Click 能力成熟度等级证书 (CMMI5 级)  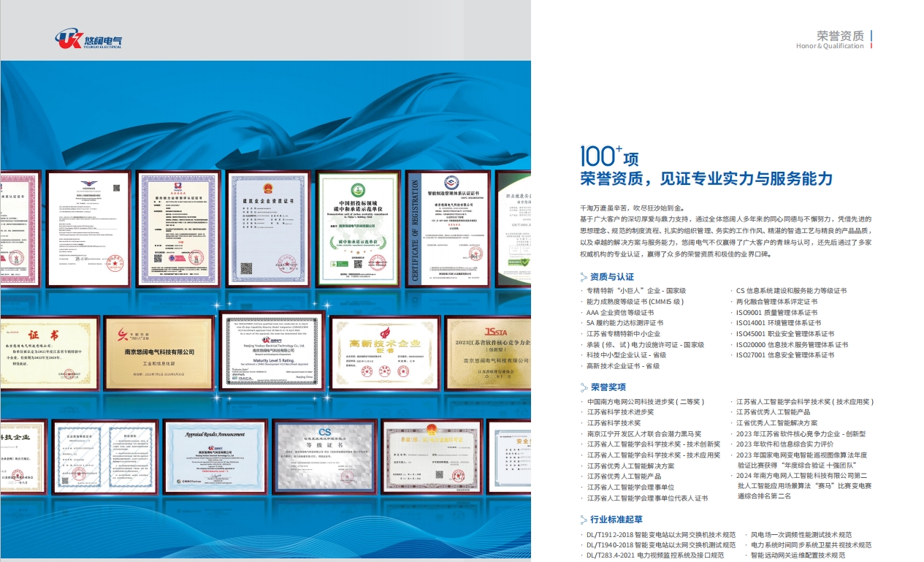pyautogui.click(x=635, y=301)
